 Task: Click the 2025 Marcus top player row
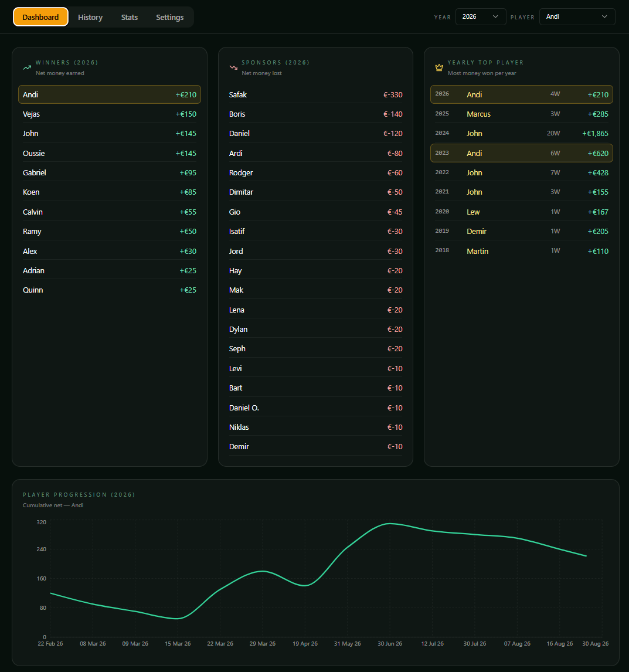(x=522, y=114)
